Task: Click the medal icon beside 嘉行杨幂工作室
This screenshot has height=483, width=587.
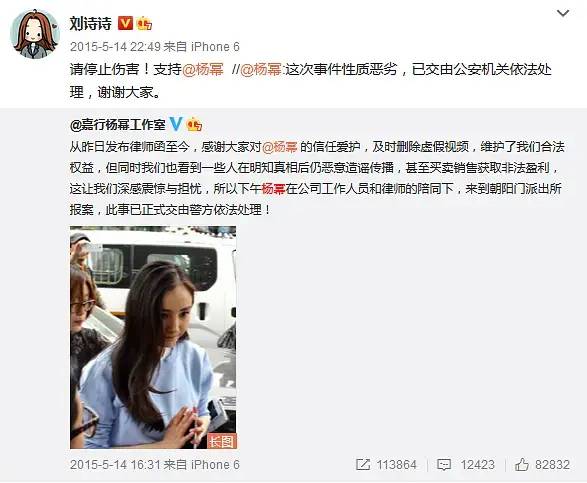Action: coord(194,124)
